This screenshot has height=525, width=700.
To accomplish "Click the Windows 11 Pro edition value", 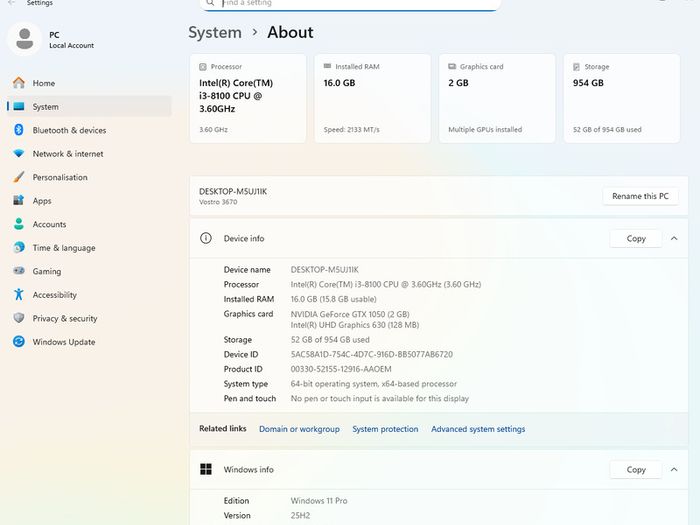I will coord(319,500).
